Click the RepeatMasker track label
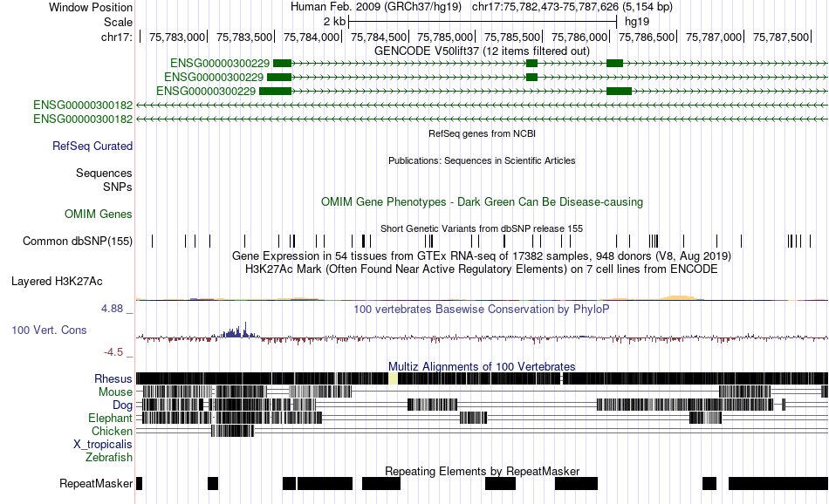This screenshot has height=504, width=829. 96,483
